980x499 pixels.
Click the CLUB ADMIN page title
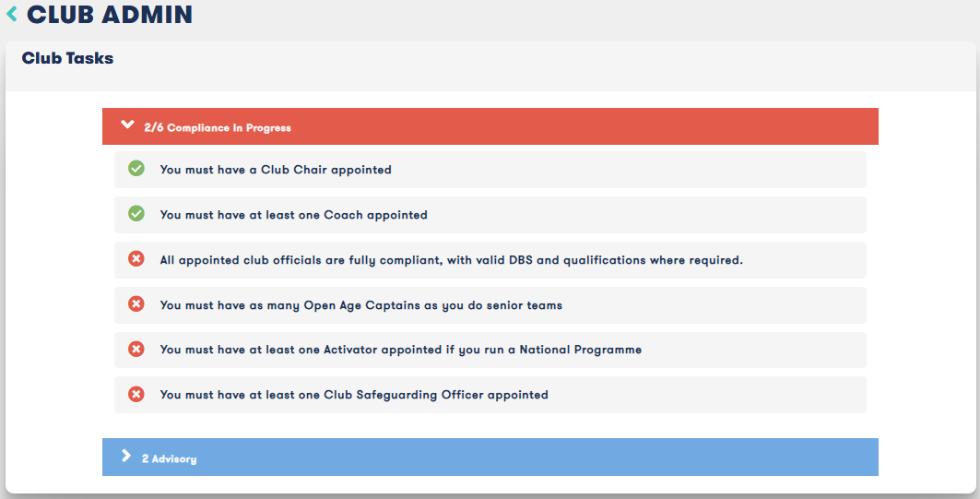(110, 15)
